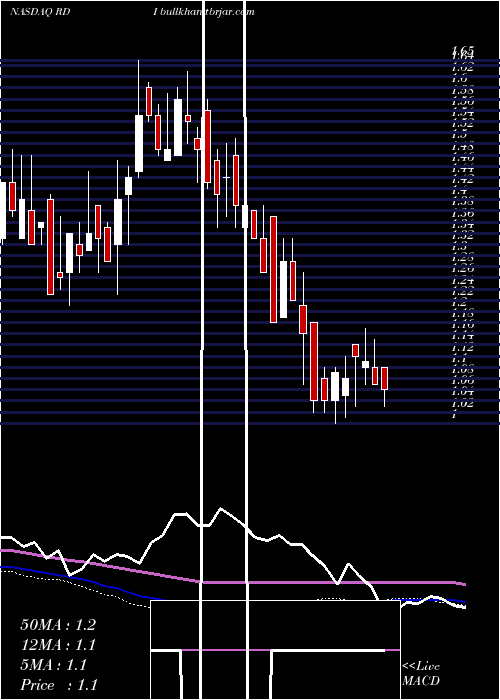Open the <<Live MACD label
Viewport: 500px width, 700px height.
421,673
